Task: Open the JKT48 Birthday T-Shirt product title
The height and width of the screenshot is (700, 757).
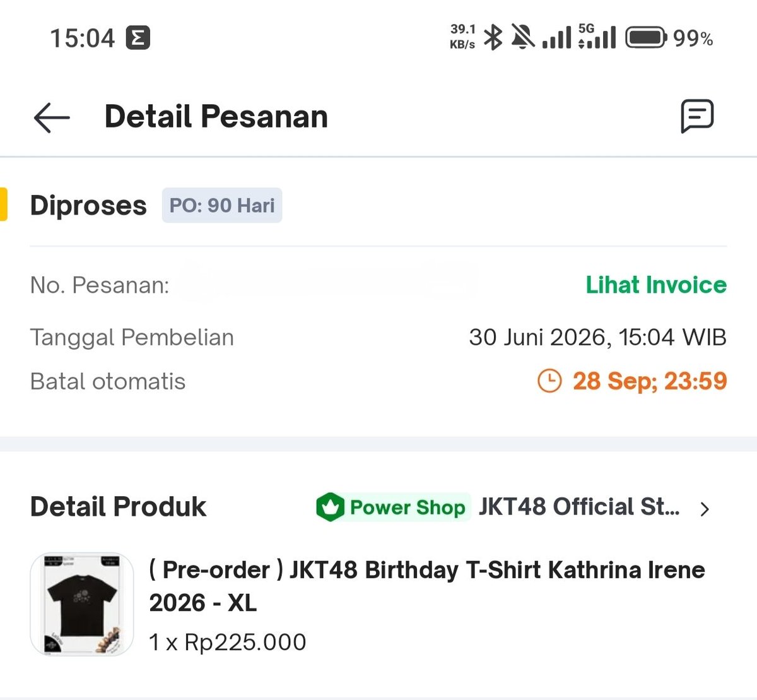Action: pos(427,586)
